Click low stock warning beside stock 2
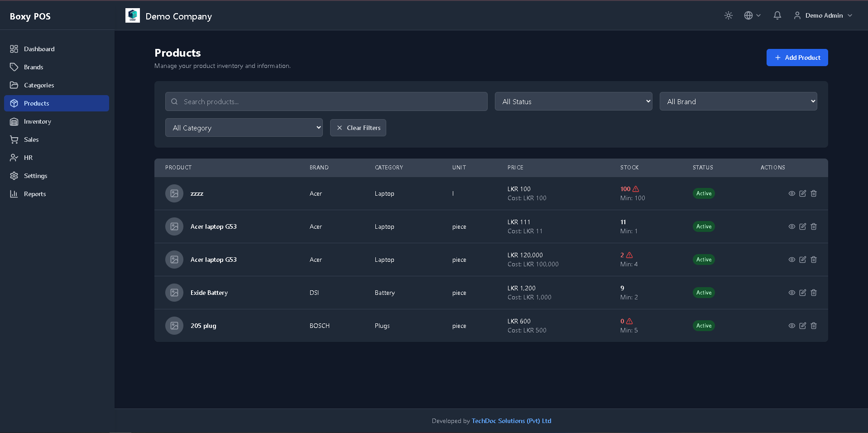This screenshot has height=433, width=868. click(x=629, y=255)
